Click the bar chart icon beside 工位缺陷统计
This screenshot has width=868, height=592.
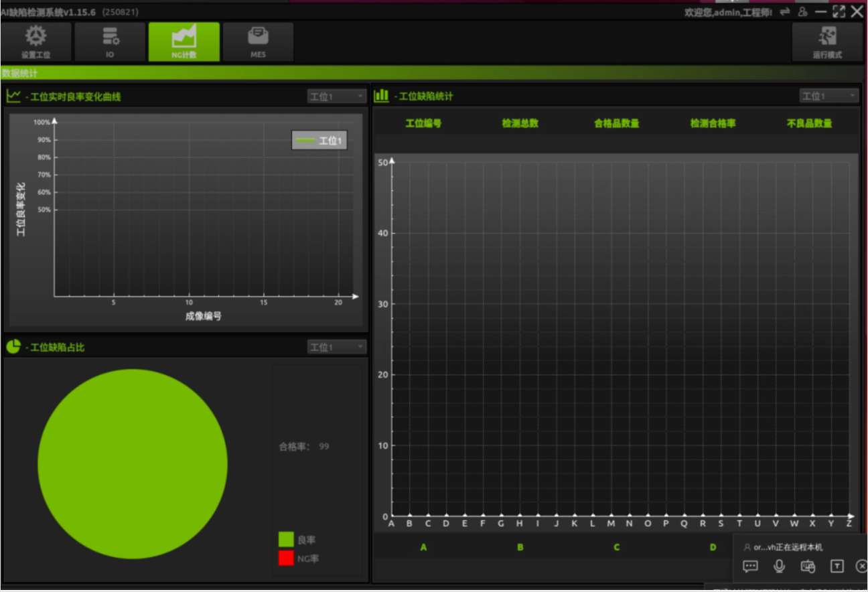pos(381,95)
